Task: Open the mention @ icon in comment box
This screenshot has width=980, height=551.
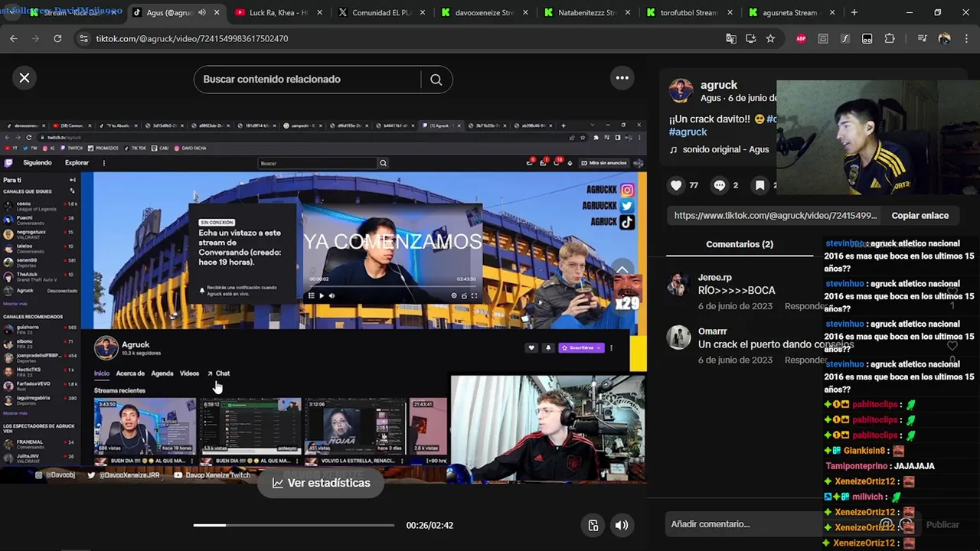Action: pos(886,524)
